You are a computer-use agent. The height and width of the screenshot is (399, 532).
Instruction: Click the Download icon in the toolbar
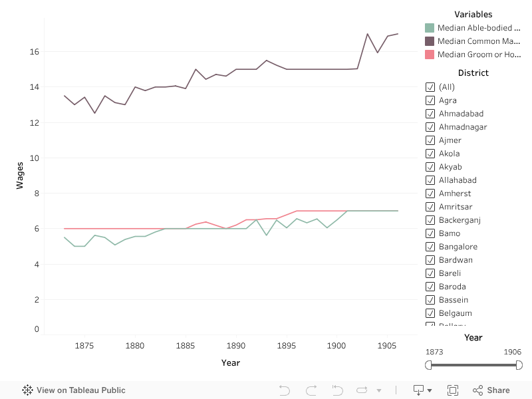pos(418,390)
